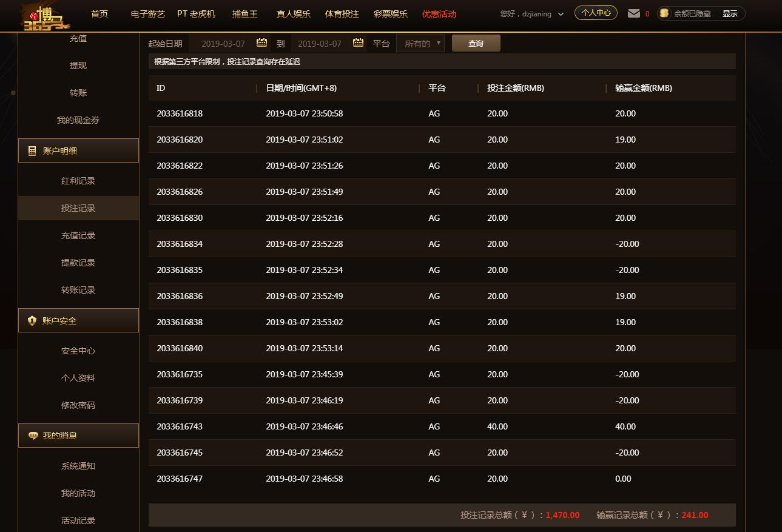
Task: Go to 充值记录 in the sidebar
Action: pyautogui.click(x=78, y=235)
